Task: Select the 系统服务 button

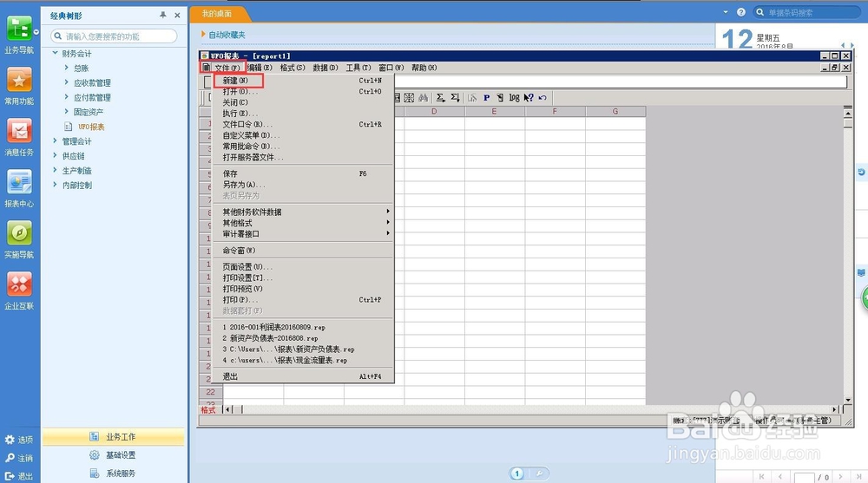Action: tap(114, 473)
